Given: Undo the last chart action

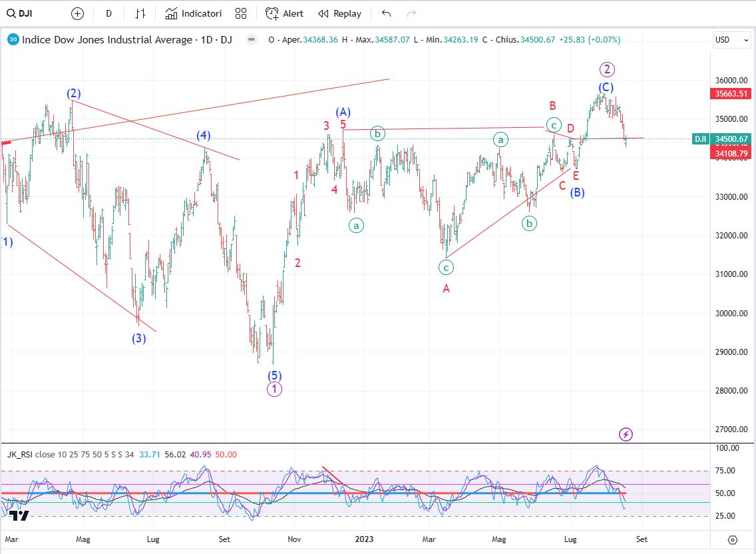Looking at the screenshot, I should 386,13.
